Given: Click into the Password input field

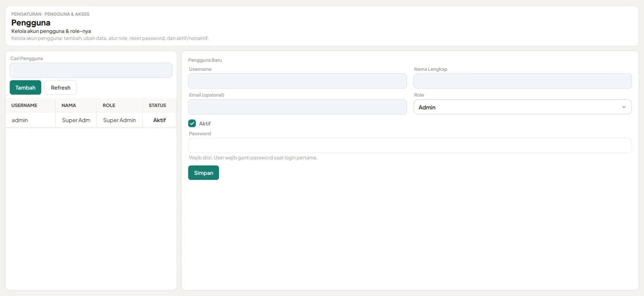Looking at the screenshot, I should 410,145.
